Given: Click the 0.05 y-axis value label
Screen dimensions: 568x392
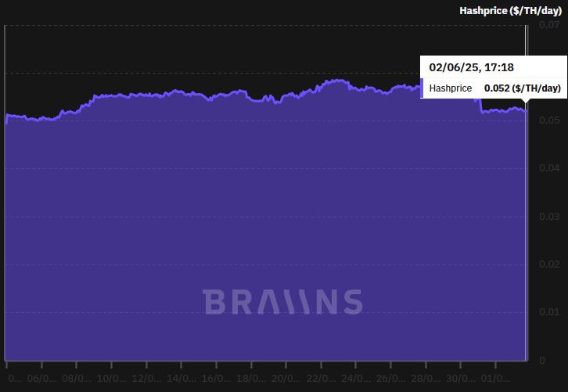Looking at the screenshot, I should point(550,120).
